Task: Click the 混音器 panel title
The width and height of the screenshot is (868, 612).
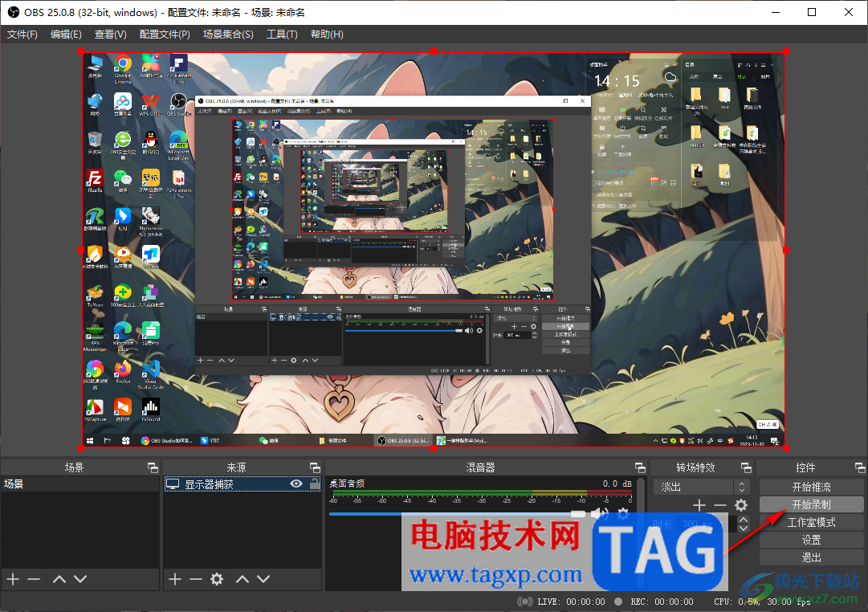Action: 480,467
